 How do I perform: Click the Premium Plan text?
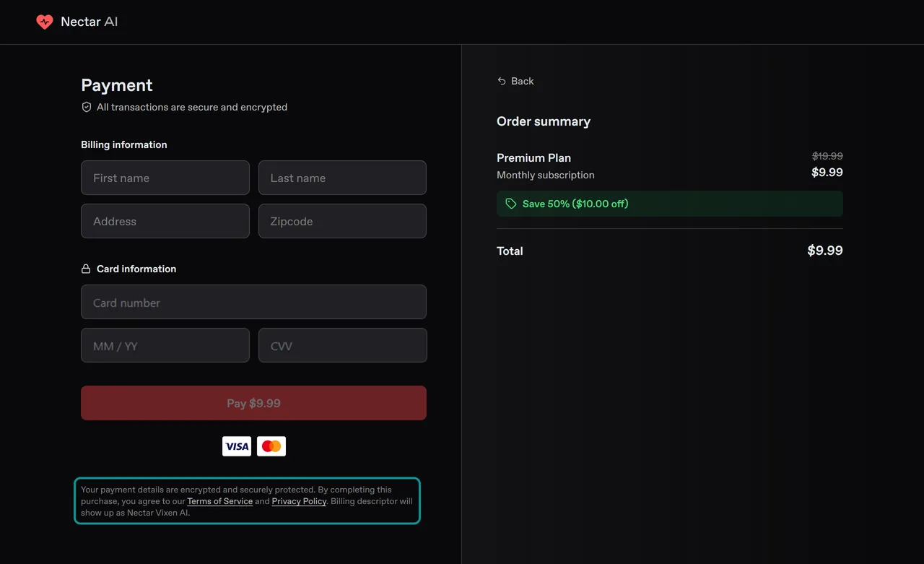[533, 157]
